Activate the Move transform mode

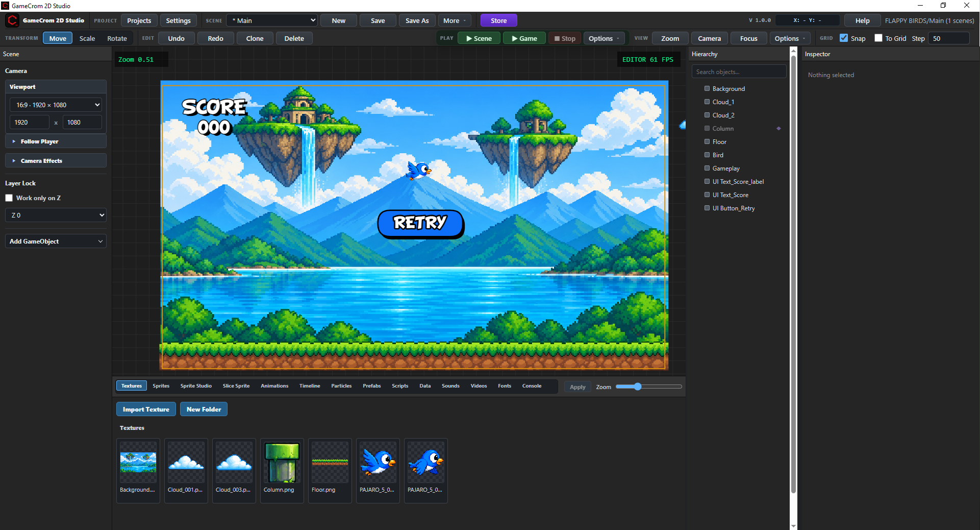coord(58,38)
